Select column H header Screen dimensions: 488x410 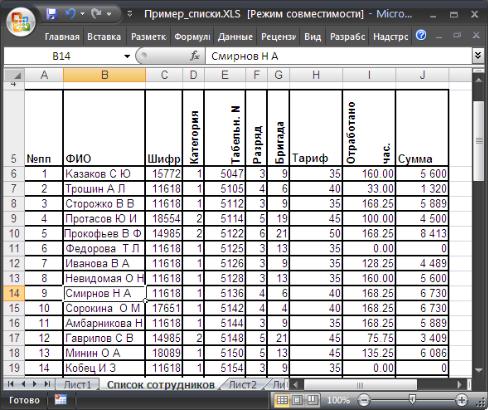(316, 75)
